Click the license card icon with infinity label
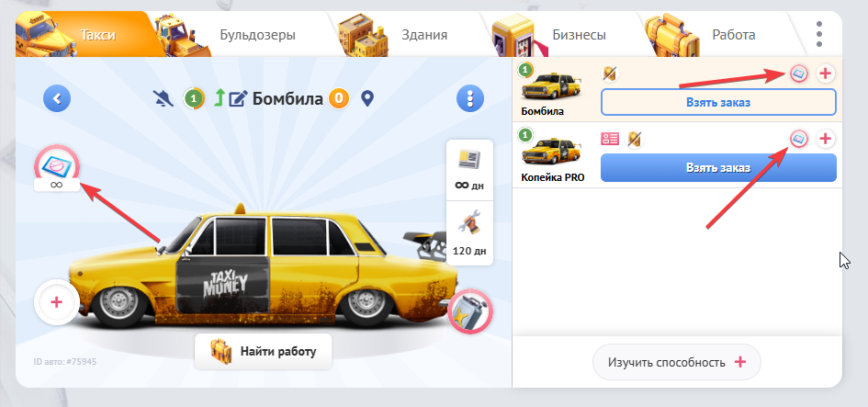The image size is (868, 407). [x=55, y=168]
